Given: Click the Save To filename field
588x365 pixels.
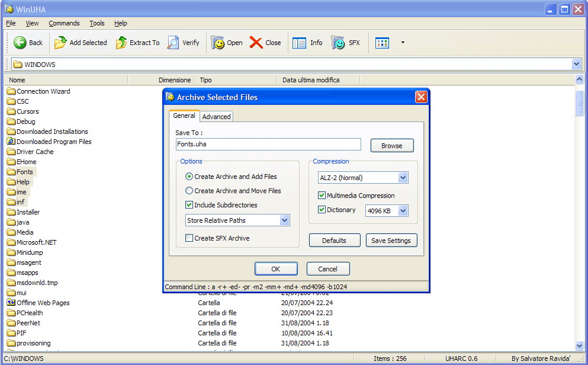Looking at the screenshot, I should [x=268, y=144].
